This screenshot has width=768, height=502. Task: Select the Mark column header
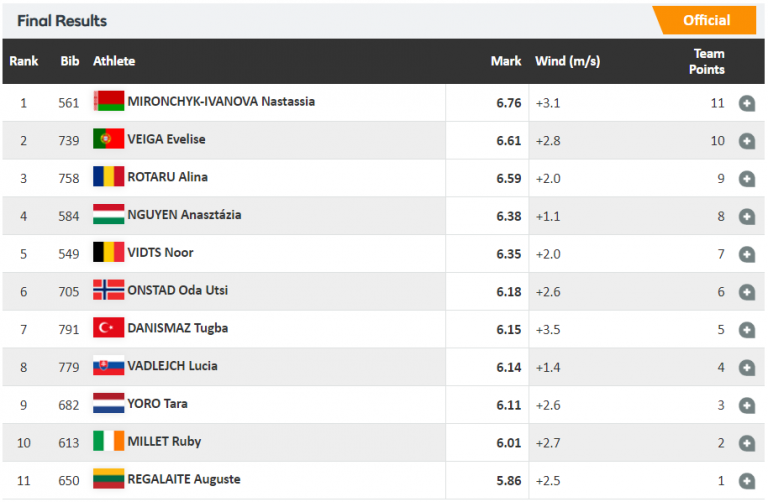coord(506,61)
